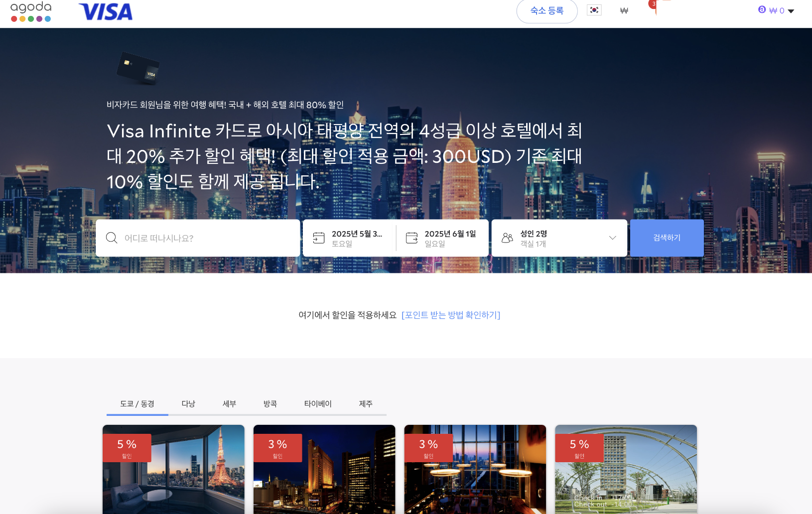Image resolution: width=812 pixels, height=514 pixels.
Task: Open the ₩ currency selector
Action: coord(624,10)
